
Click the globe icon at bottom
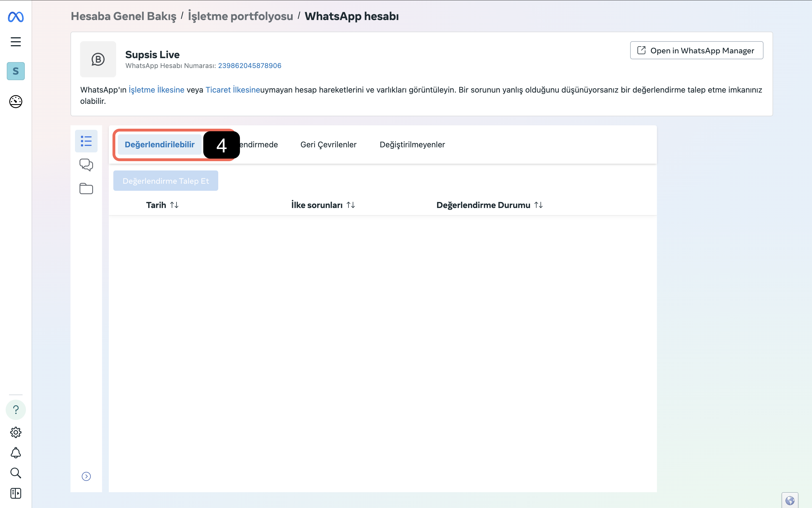click(x=790, y=501)
